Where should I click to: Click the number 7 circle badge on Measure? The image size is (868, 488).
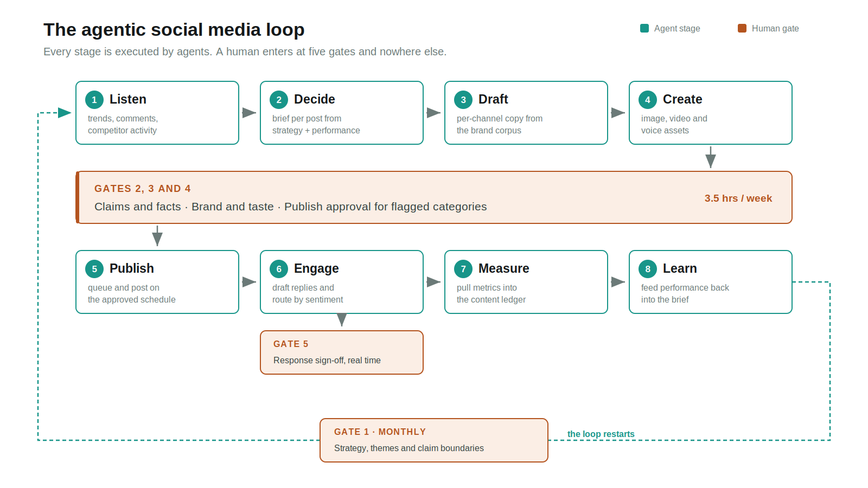(463, 269)
